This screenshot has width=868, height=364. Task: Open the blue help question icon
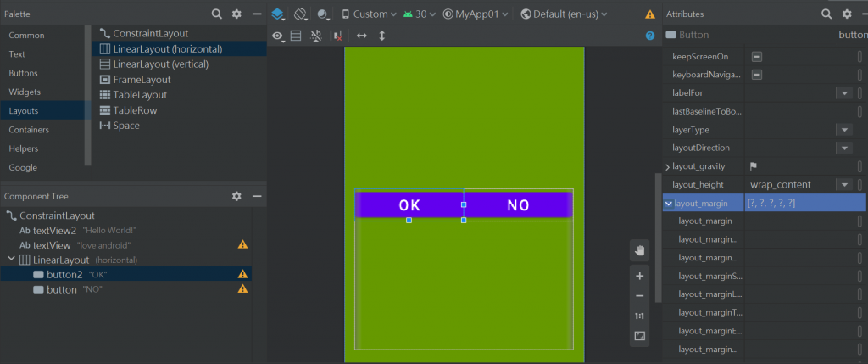(x=650, y=36)
